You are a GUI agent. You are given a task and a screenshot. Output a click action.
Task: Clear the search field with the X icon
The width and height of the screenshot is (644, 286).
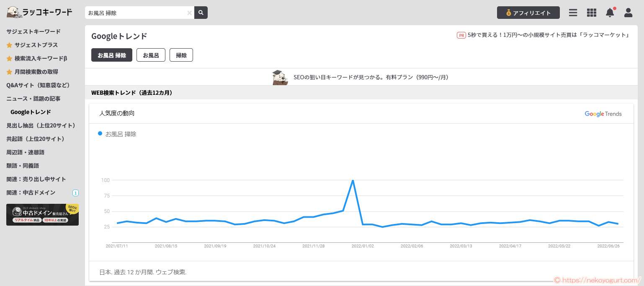(189, 13)
